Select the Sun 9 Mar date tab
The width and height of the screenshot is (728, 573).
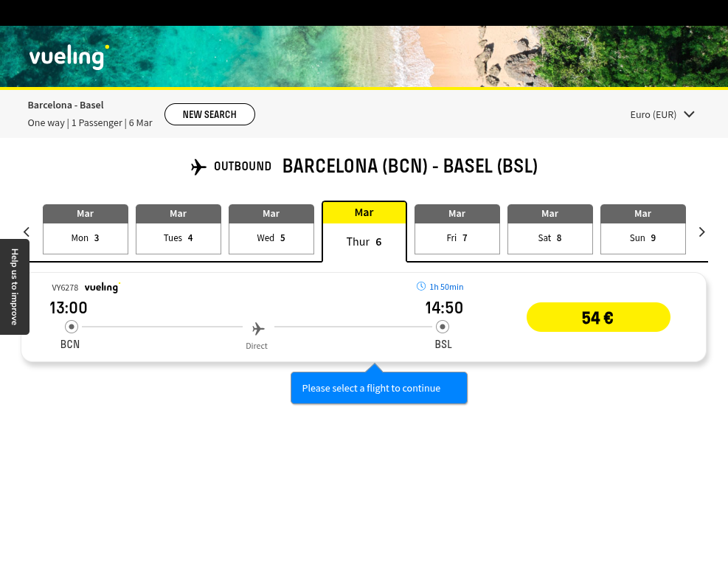click(642, 229)
